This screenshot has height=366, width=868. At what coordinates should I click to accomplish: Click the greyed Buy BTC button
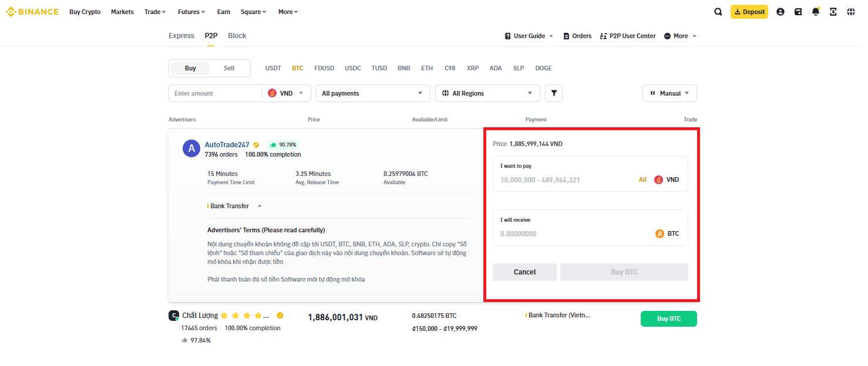coord(624,272)
